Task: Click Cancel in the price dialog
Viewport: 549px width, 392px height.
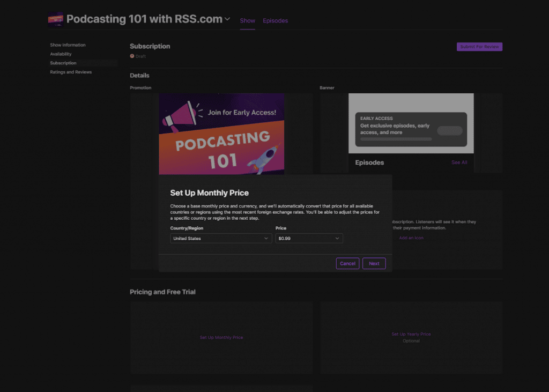Action: [x=347, y=263]
